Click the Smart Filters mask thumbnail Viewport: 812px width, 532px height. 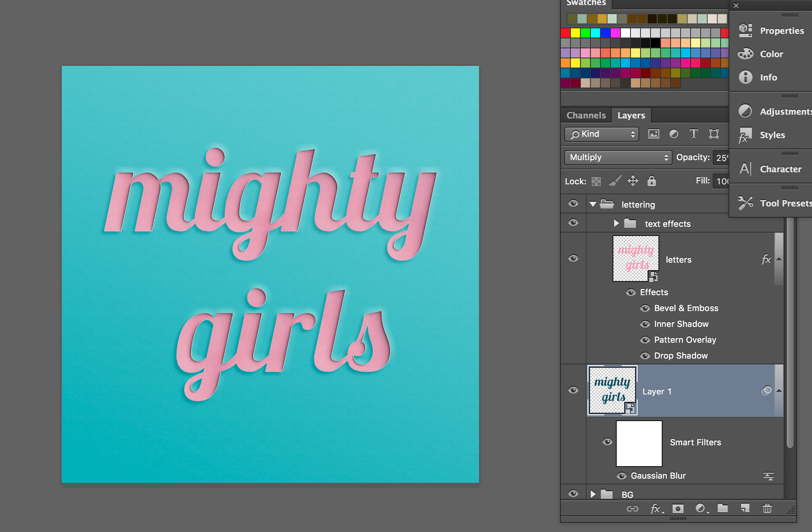[639, 443]
